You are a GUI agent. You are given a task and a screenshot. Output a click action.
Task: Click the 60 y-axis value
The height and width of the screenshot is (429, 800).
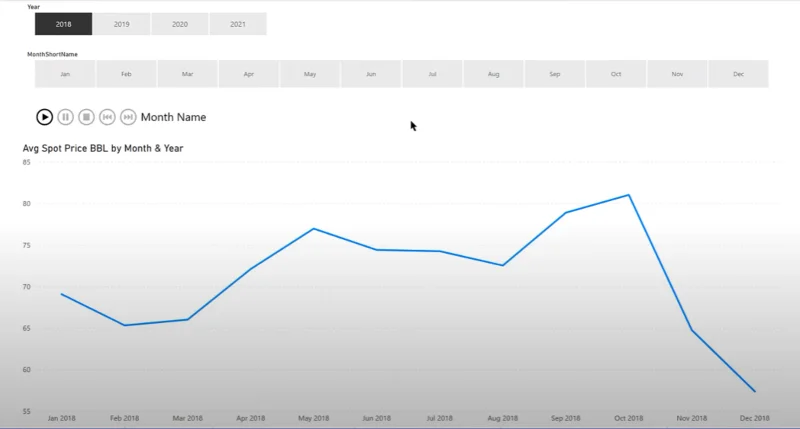click(27, 370)
